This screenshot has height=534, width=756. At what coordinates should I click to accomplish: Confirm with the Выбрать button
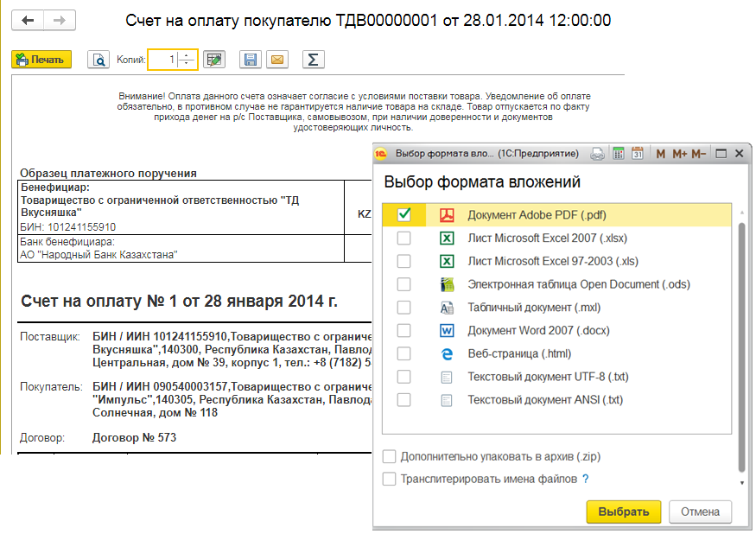click(624, 512)
